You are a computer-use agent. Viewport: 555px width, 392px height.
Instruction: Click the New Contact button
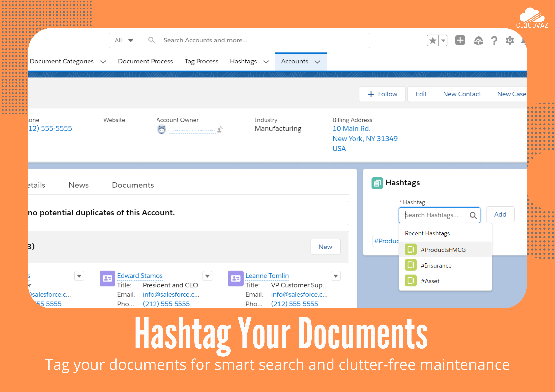pyautogui.click(x=462, y=94)
